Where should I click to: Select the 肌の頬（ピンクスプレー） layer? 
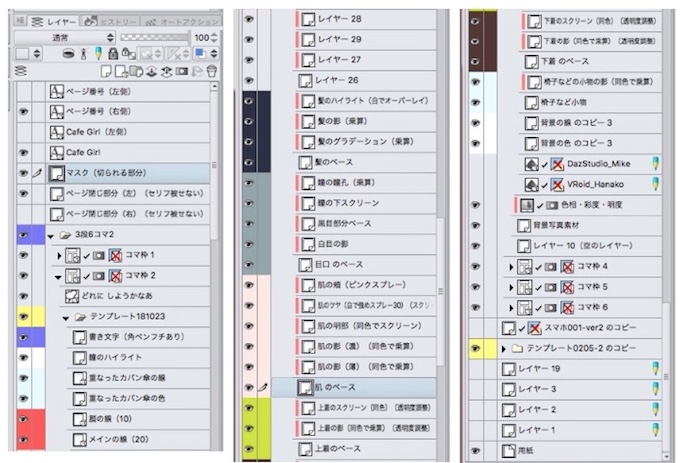[366, 285]
